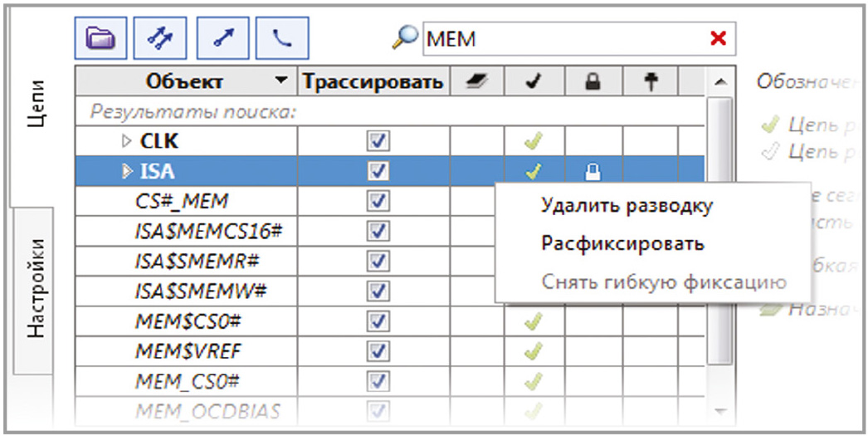Open the Объект column dropdown arrow
This screenshot has height=436, width=868.
click(283, 81)
